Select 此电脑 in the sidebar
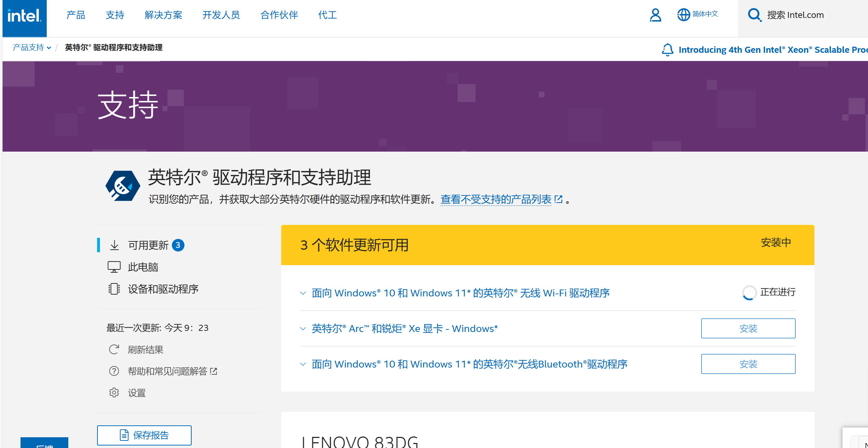868x448 pixels. coord(143,267)
